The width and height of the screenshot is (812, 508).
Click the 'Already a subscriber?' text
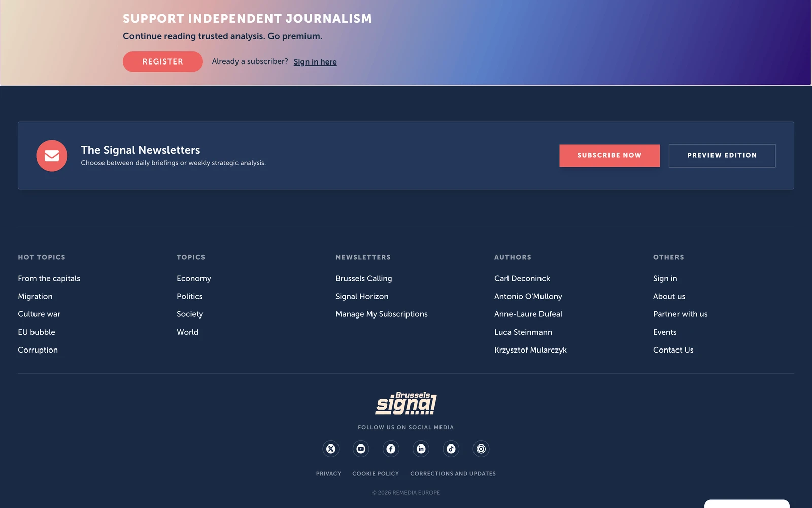point(250,61)
